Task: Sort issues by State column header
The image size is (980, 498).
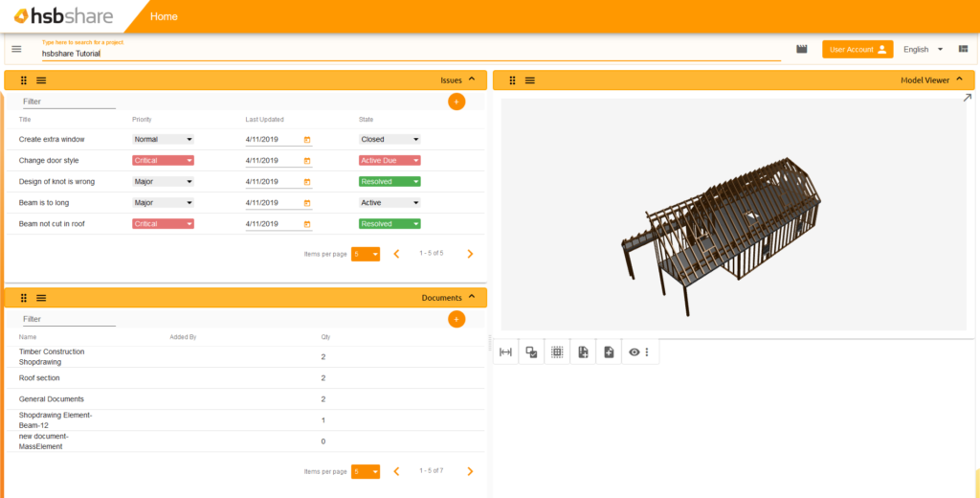Action: pos(367,120)
